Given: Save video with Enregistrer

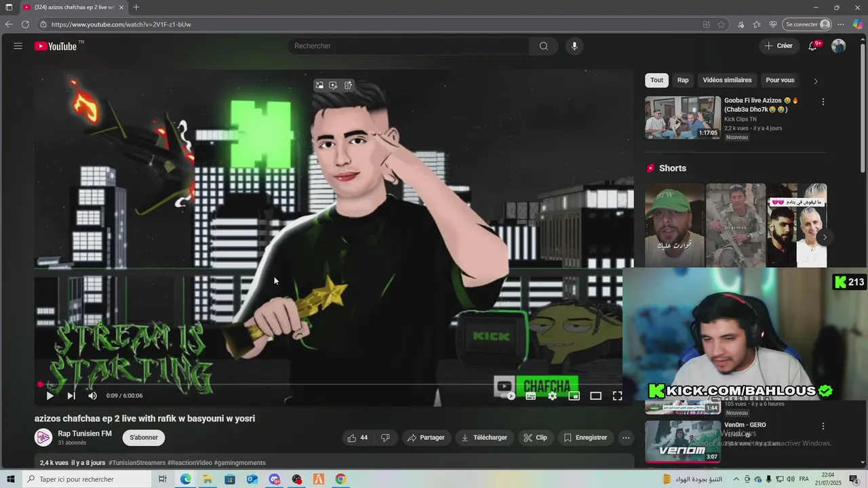Looking at the screenshot, I should pyautogui.click(x=586, y=438).
